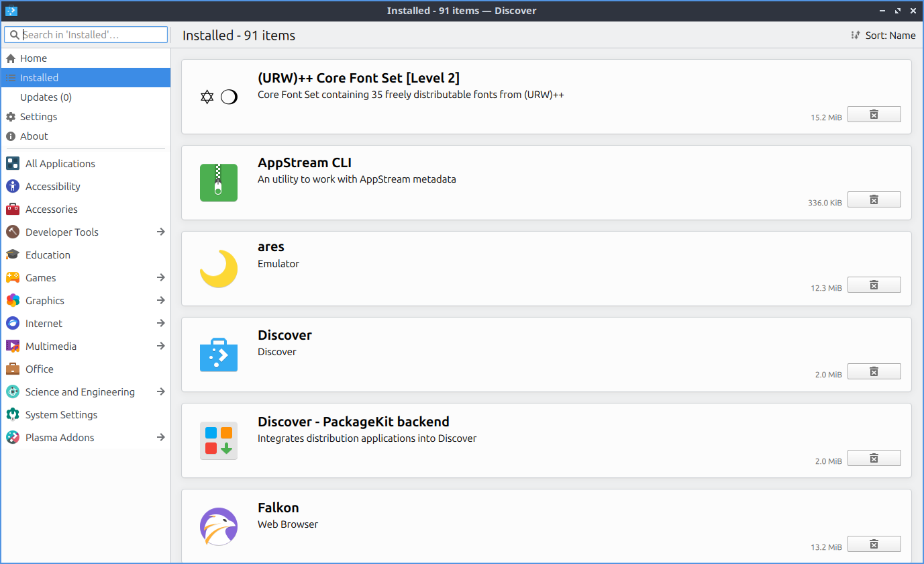Click uninstall button for Falkon
Image resolution: width=924 pixels, height=564 pixels.
coord(874,544)
